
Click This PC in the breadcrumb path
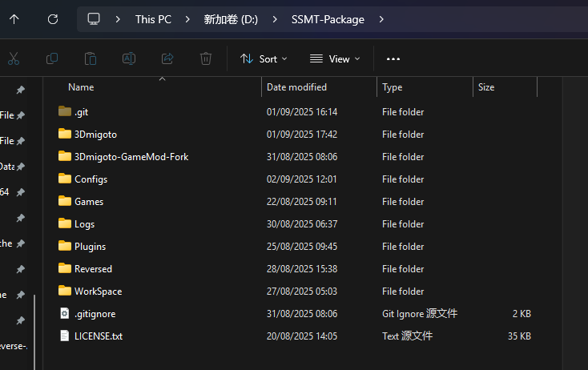coord(153,19)
